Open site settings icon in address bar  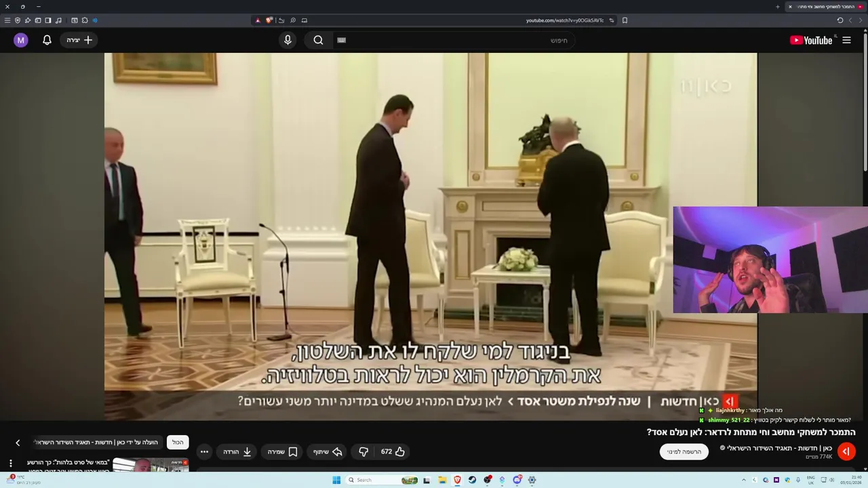[x=612, y=20]
